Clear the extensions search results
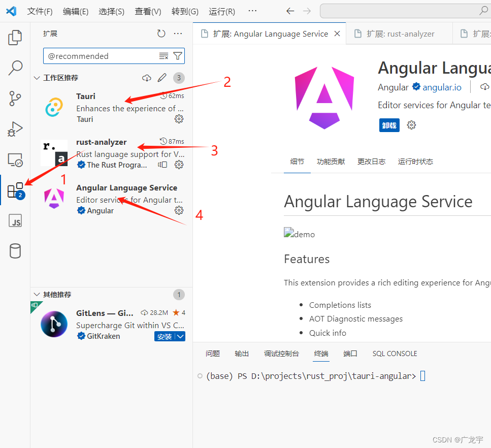This screenshot has height=448, width=491. click(163, 56)
